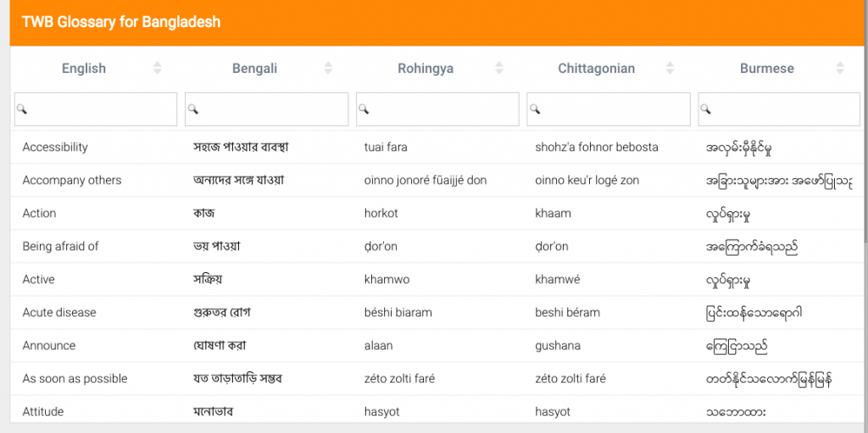The height and width of the screenshot is (433, 868).
Task: Focus the English filter search box
Action: (96, 109)
